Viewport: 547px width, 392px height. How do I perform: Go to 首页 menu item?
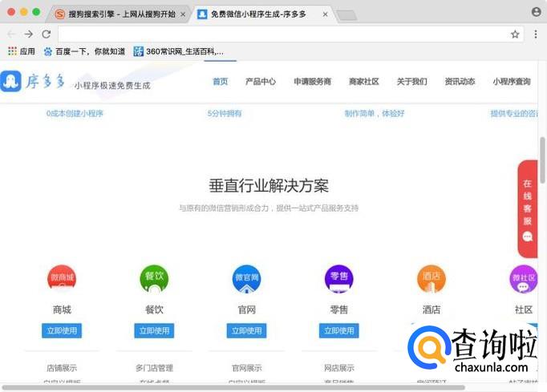tap(220, 82)
